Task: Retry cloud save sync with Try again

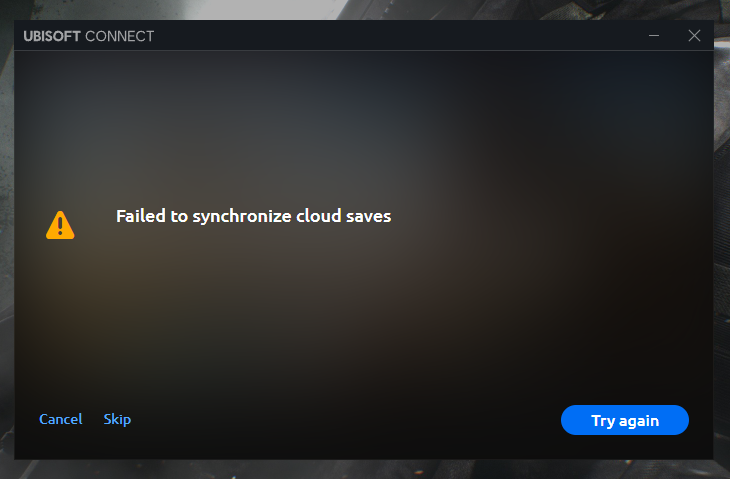Action: 625,420
